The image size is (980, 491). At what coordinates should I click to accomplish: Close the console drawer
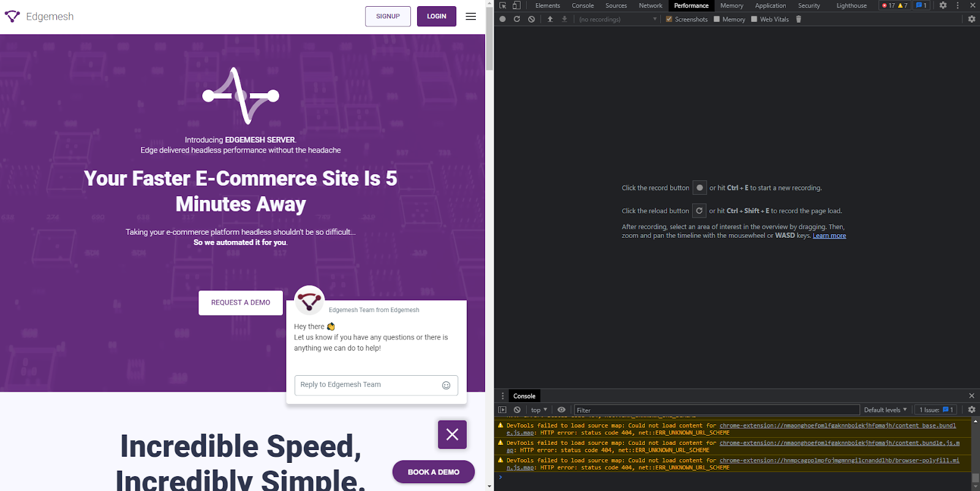(971, 396)
